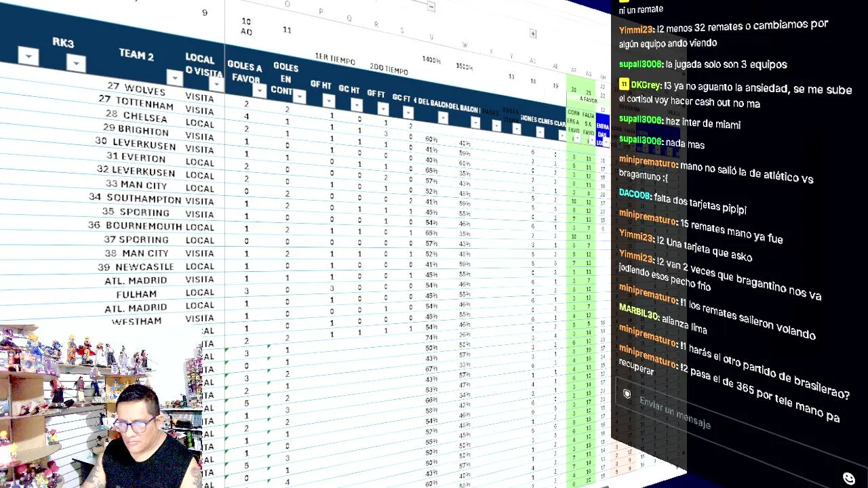Collapse the column group with minus button
Image resolution: width=868 pixels, height=488 pixels.
tap(431, 7)
